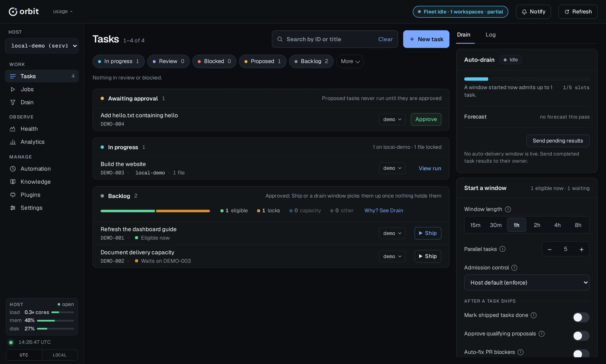Open View run for Build the website
Viewport: 606px width, 364px height.
point(430,168)
